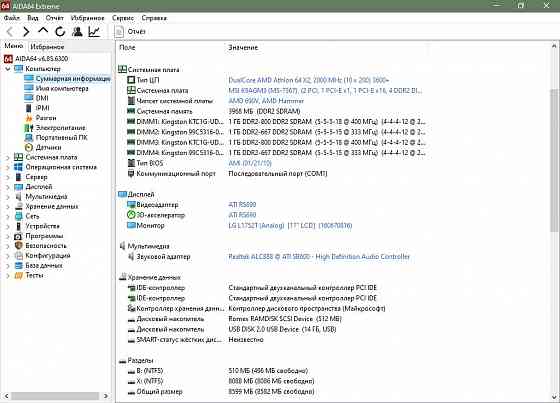The height and width of the screenshot is (403, 560).
Task: Open the Realtek ALC888 audio controller link
Action: point(319,257)
